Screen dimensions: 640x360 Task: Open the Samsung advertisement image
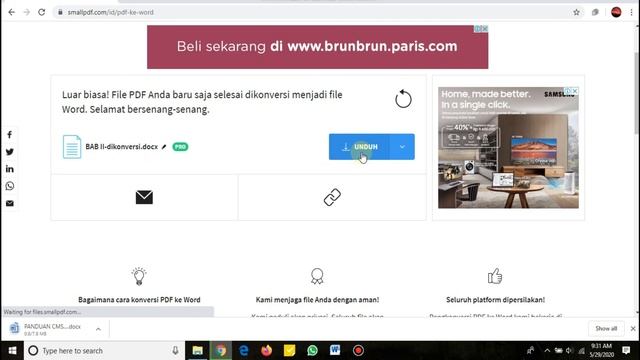508,148
